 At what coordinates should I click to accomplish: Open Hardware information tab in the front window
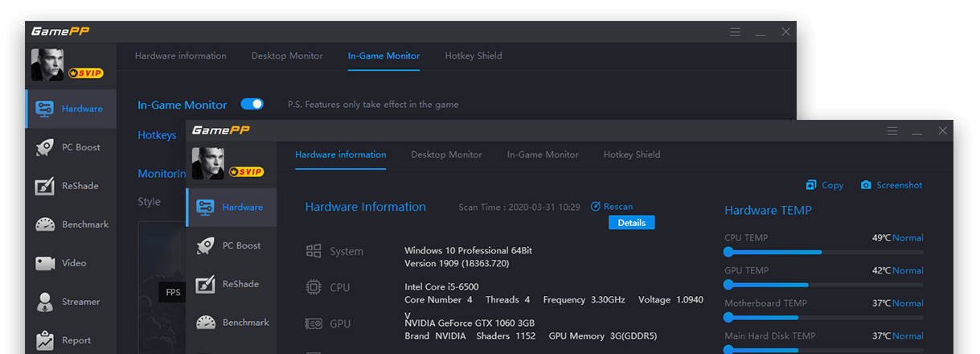340,154
